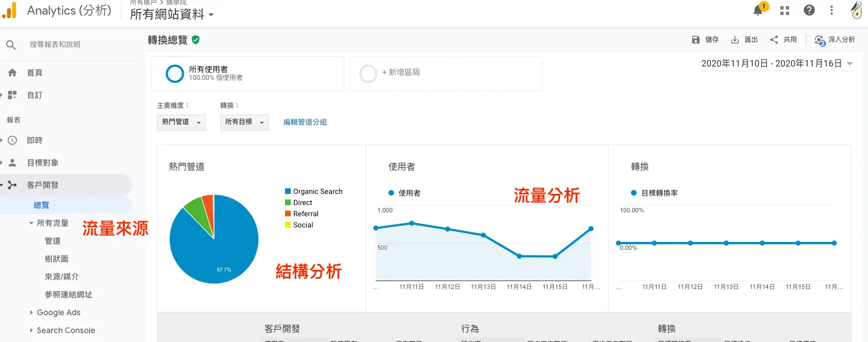
Task: Collapse the 所有流量 tree section
Action: click(x=31, y=223)
